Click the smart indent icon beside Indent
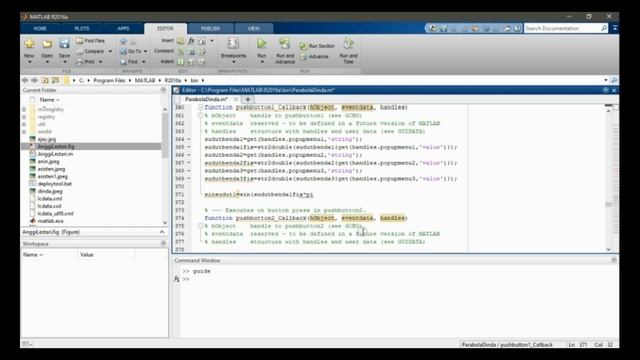The image size is (640, 360). click(x=180, y=62)
